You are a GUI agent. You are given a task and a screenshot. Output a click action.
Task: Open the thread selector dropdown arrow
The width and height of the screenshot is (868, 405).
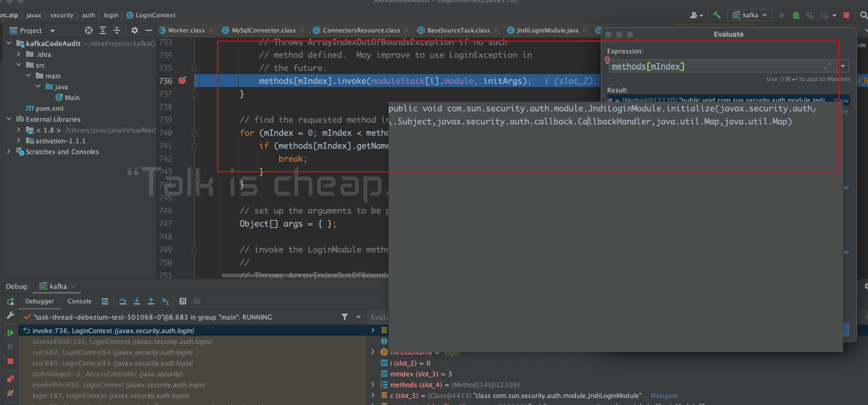coord(358,317)
